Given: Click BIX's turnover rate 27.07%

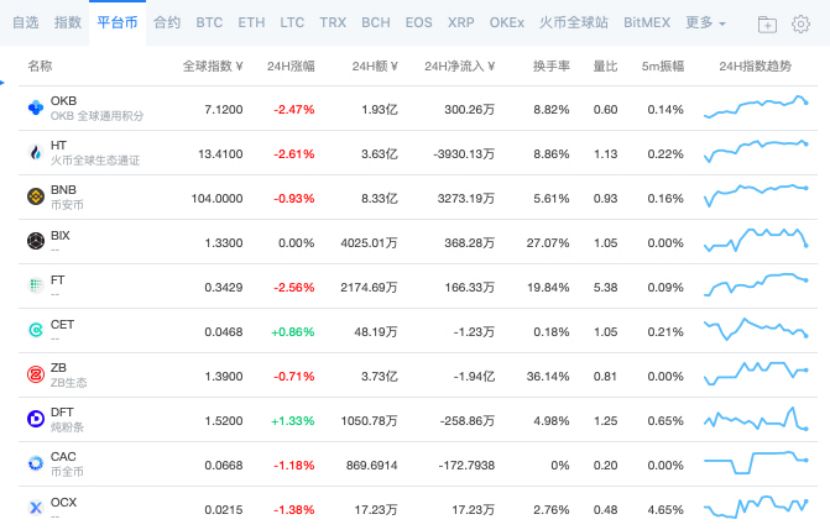Looking at the screenshot, I should click(548, 243).
